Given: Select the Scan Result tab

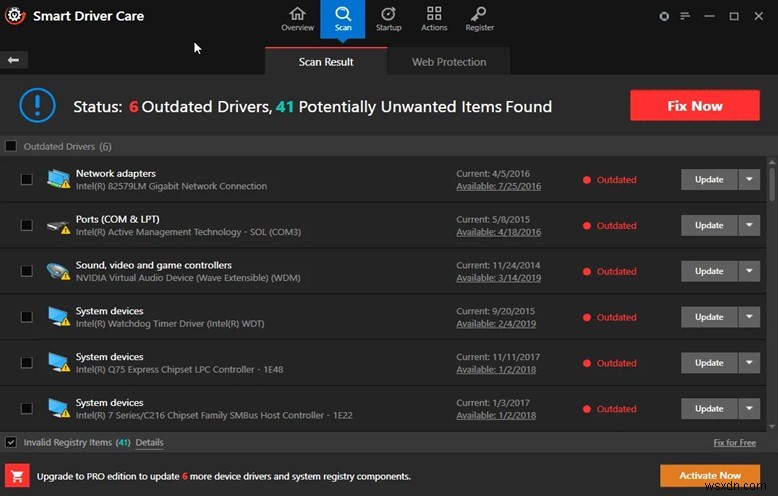Looking at the screenshot, I should pyautogui.click(x=326, y=62).
